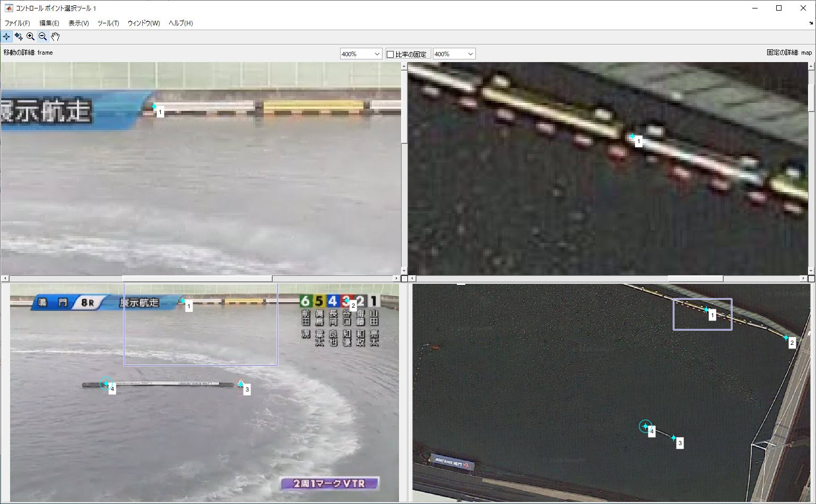Activate the zoom out magnifier tool

(43, 37)
